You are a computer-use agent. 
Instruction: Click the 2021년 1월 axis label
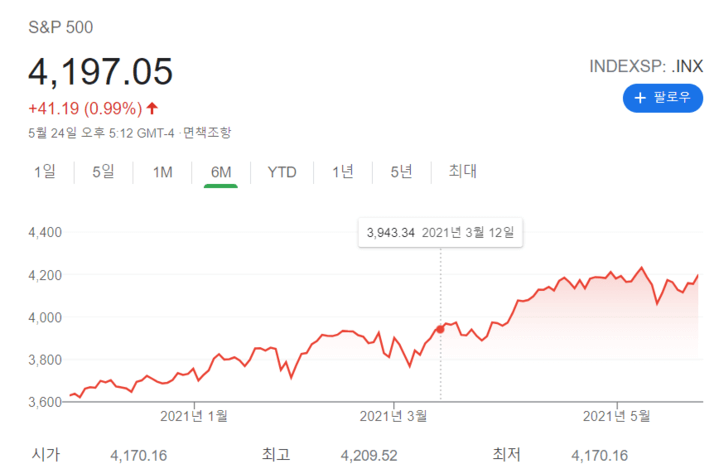click(x=194, y=416)
